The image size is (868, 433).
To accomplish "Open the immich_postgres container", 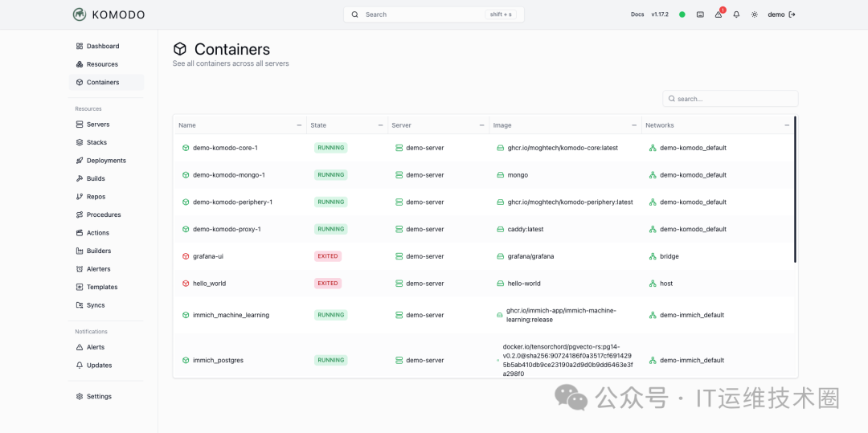I will pos(218,361).
